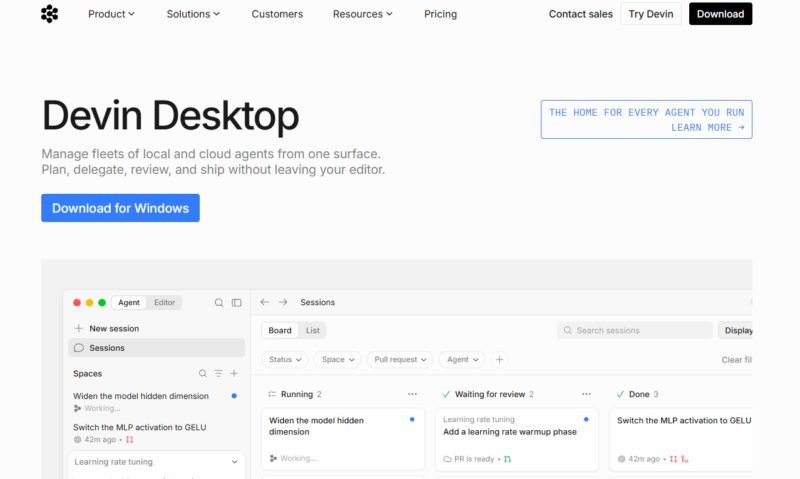Click the Display button
The width and height of the screenshot is (800, 479).
click(735, 331)
